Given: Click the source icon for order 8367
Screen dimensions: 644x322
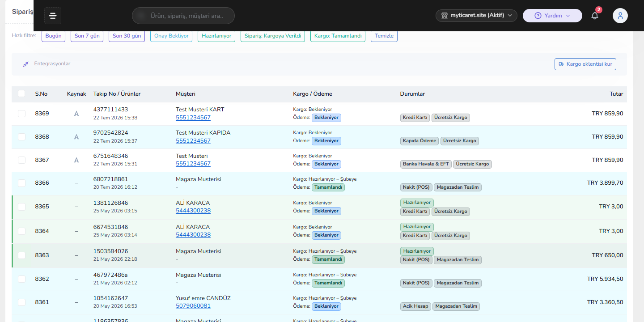Looking at the screenshot, I should 76,160.
